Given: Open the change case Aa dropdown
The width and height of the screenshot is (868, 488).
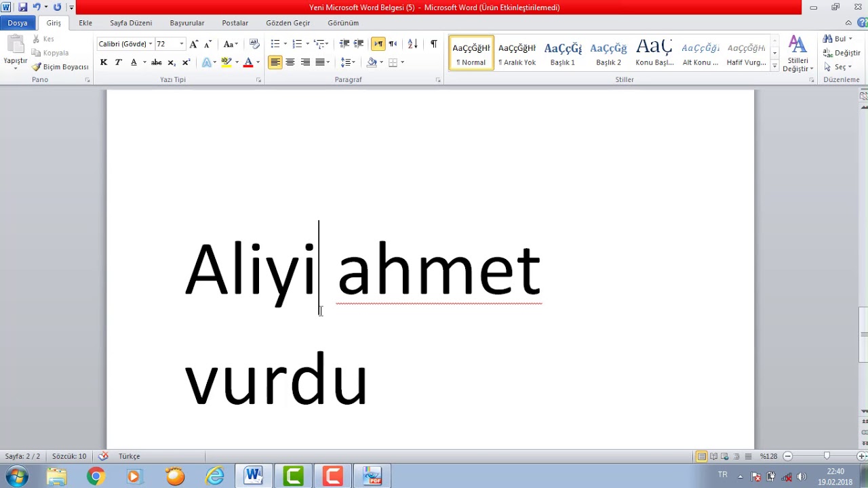Looking at the screenshot, I should pyautogui.click(x=231, y=44).
